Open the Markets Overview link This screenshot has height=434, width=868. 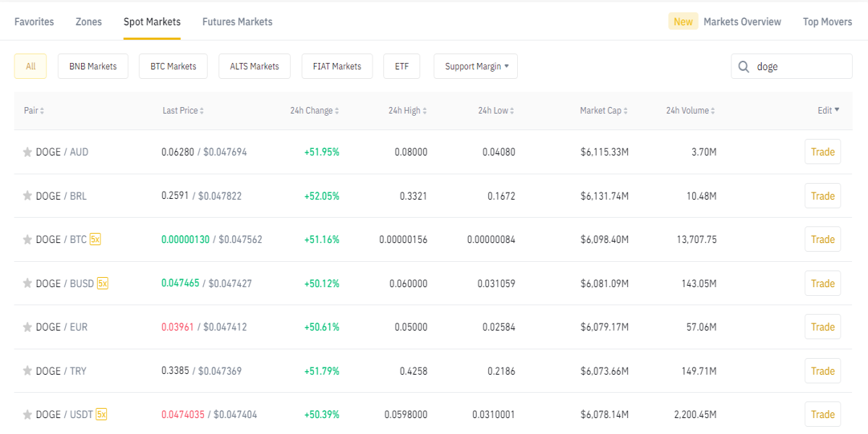coord(742,22)
